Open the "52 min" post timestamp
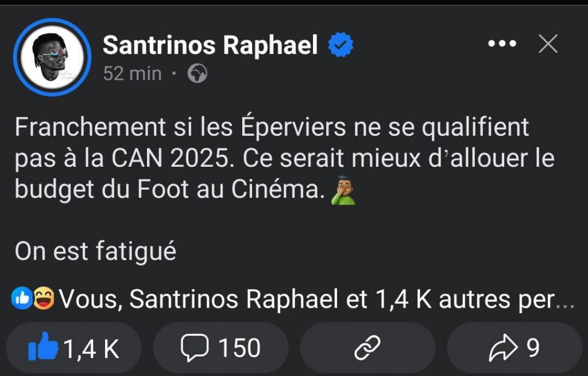Image resolution: width=588 pixels, height=376 pixels. (x=132, y=74)
